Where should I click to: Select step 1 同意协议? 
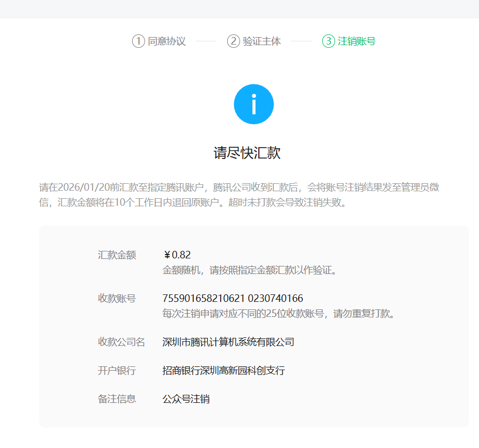(159, 41)
